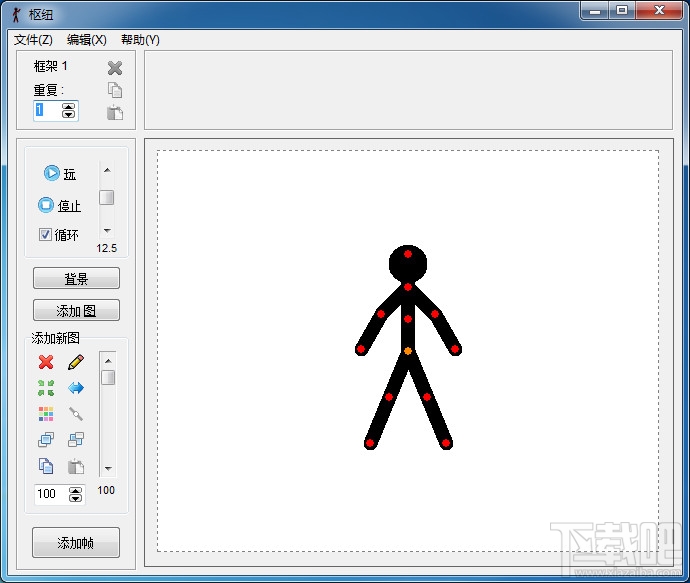
Task: Start playback with the 玩 button
Action: tap(60, 173)
